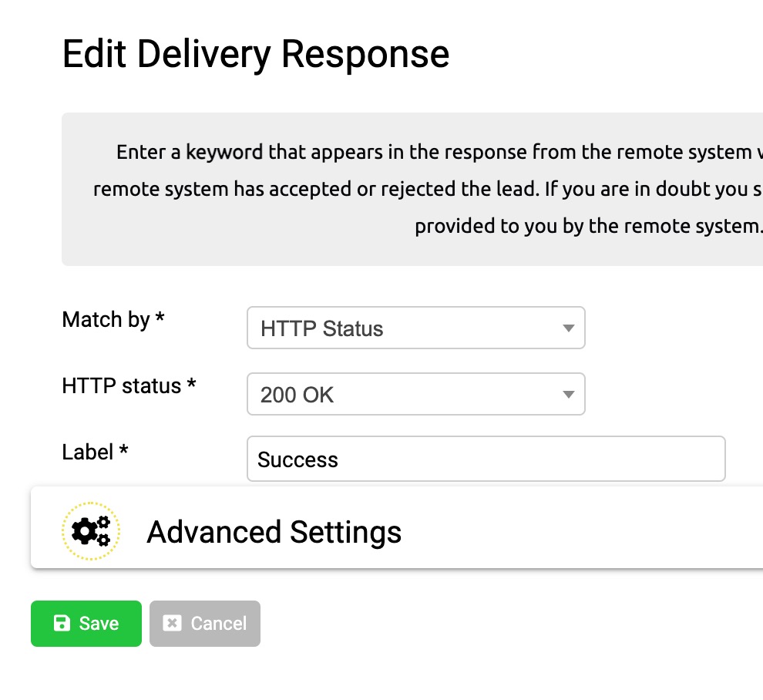The width and height of the screenshot is (763, 700).
Task: Click the save disk icon on Save button
Action: click(x=62, y=623)
